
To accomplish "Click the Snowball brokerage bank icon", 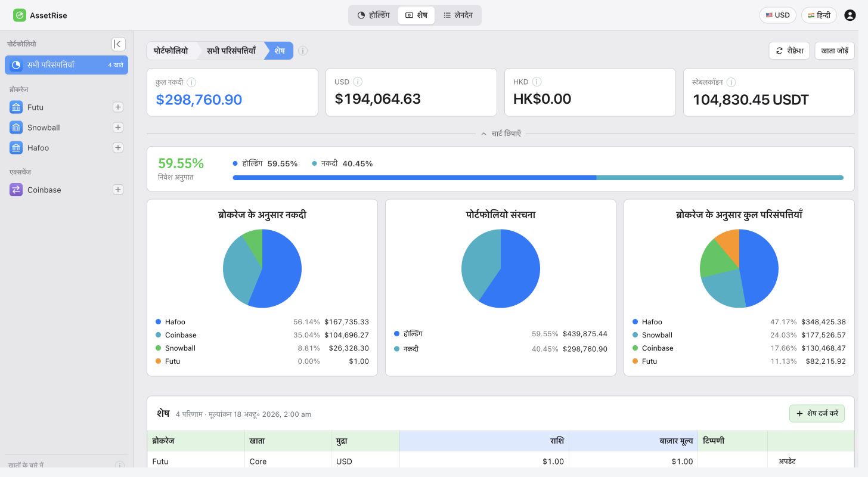I will click(16, 128).
